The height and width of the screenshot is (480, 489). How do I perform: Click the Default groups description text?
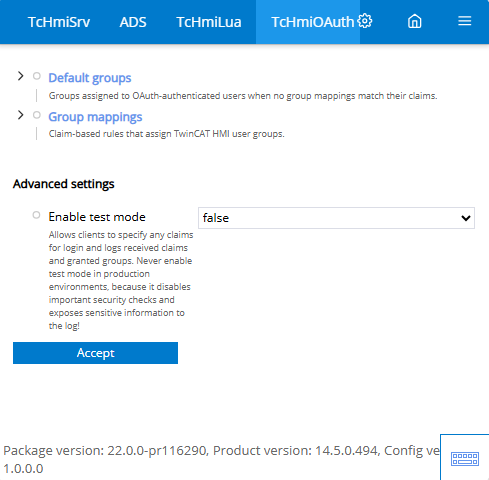pyautogui.click(x=243, y=96)
